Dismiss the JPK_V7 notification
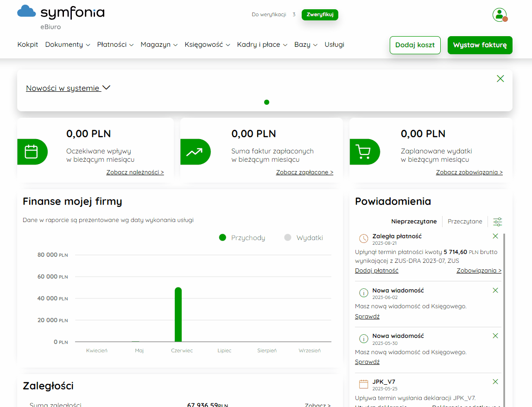This screenshot has height=407, width=532. coord(495,382)
